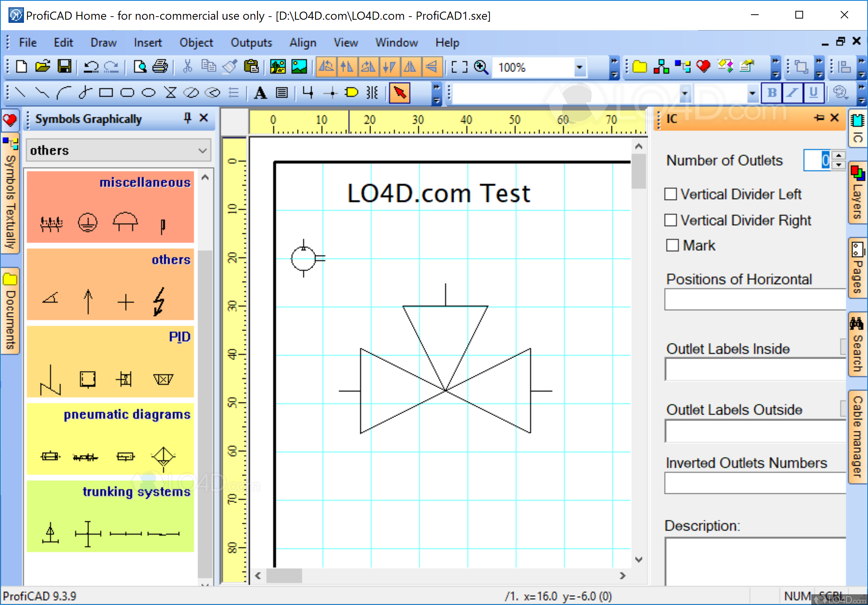Expand the font selection combo box
The image size is (868, 605).
click(x=685, y=93)
